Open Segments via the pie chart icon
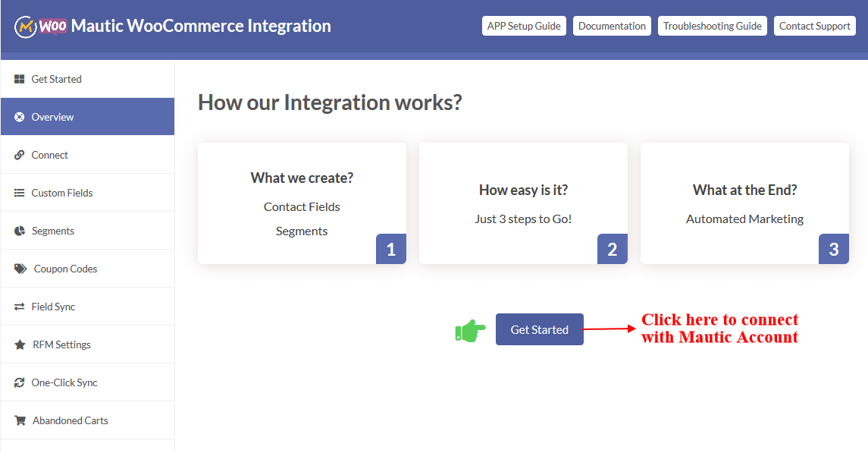 coord(18,230)
